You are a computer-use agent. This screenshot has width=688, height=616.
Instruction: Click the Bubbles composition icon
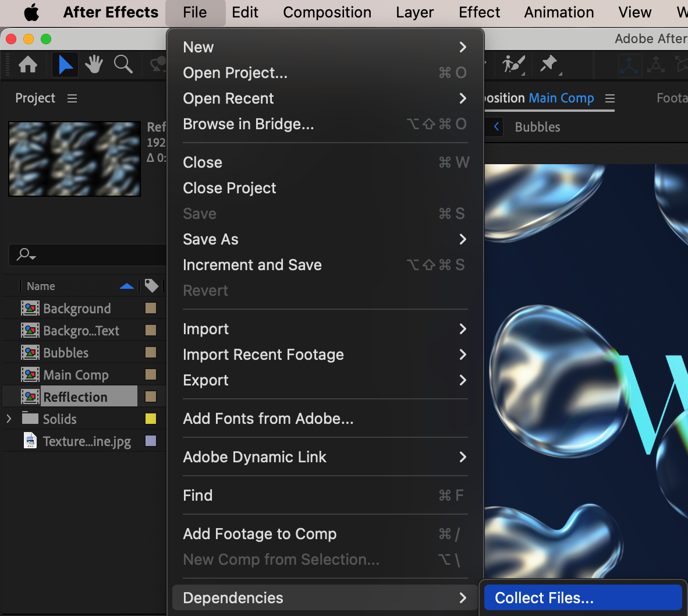pyautogui.click(x=30, y=353)
